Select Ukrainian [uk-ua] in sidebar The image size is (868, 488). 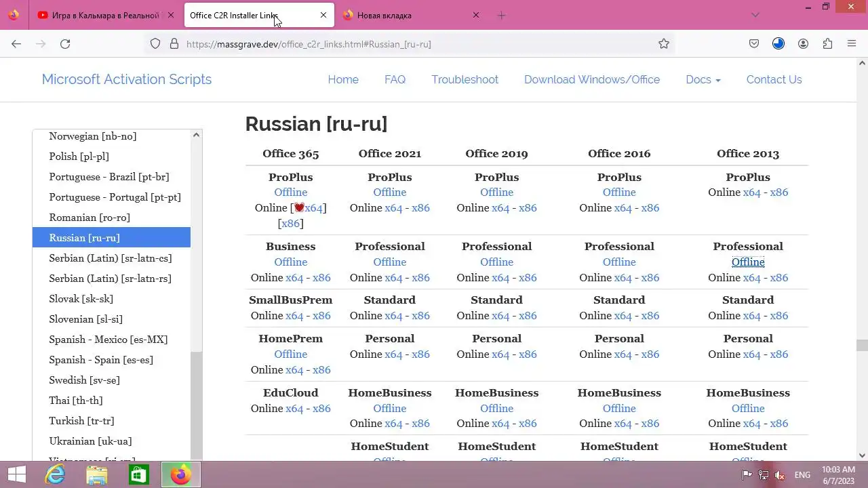[x=90, y=441]
